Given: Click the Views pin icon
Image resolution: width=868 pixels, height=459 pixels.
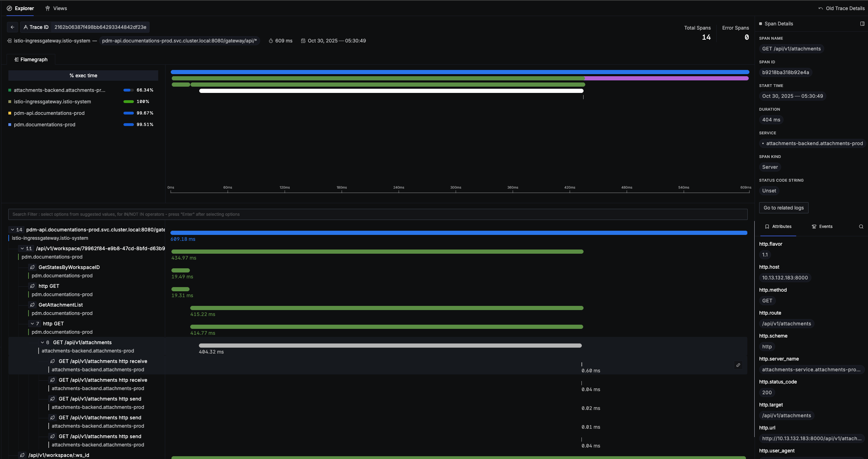Looking at the screenshot, I should (x=48, y=8).
